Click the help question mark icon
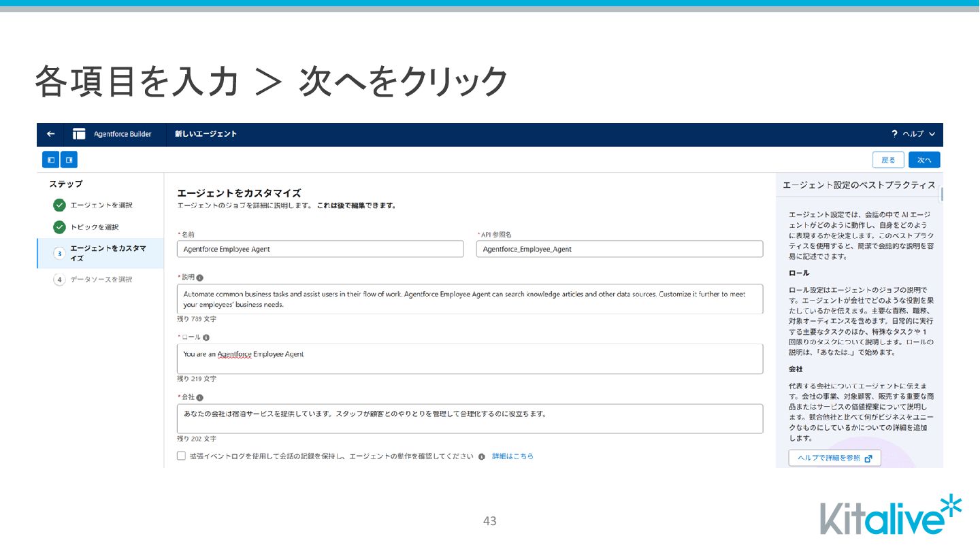Viewport: 980px width, 551px height. [895, 134]
